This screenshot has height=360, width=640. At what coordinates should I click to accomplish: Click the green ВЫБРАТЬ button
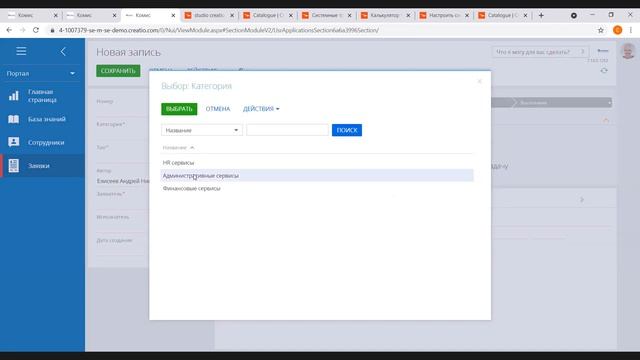coord(179,109)
